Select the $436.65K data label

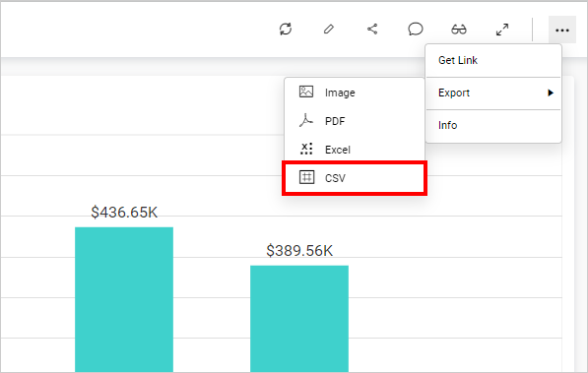tap(124, 213)
